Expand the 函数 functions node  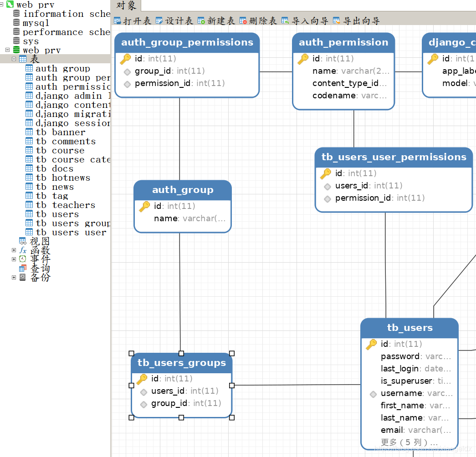tap(14, 250)
